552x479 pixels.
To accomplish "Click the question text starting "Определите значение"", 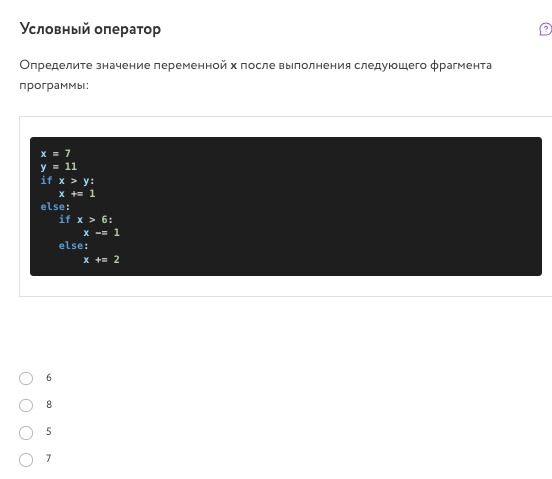I will point(256,75).
